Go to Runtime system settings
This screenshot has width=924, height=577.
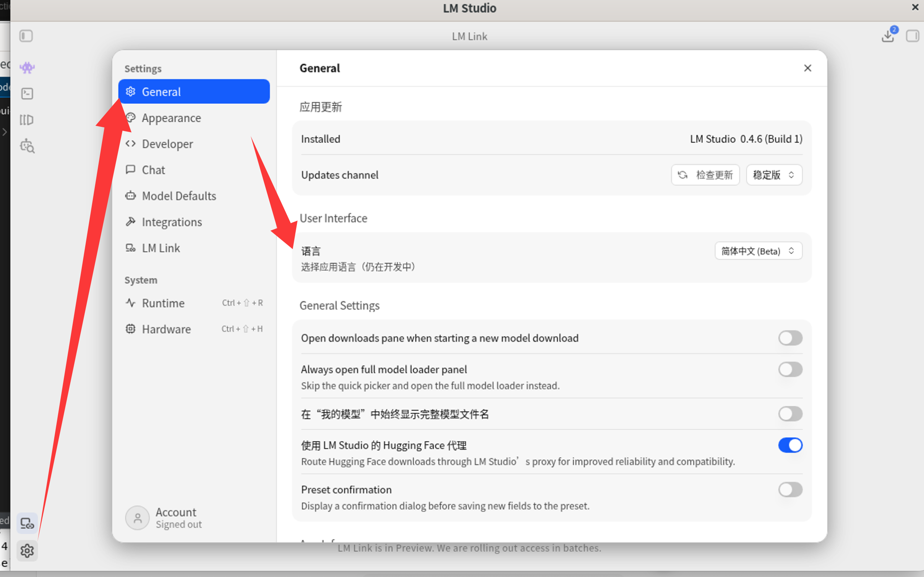[x=163, y=303]
